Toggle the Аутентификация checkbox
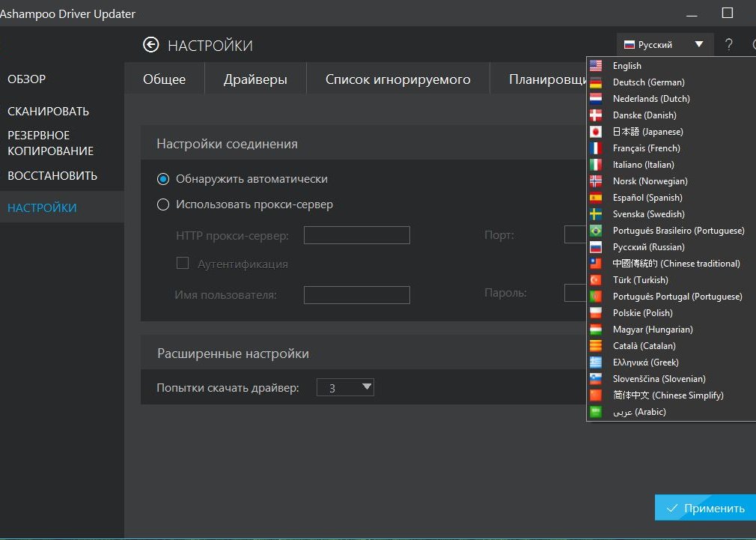756x540 pixels. [x=182, y=263]
